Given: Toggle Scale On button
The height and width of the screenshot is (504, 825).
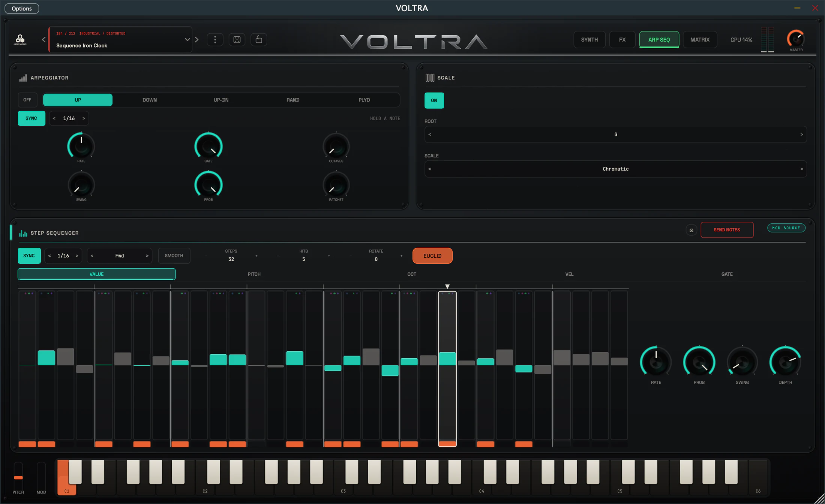Looking at the screenshot, I should [434, 100].
